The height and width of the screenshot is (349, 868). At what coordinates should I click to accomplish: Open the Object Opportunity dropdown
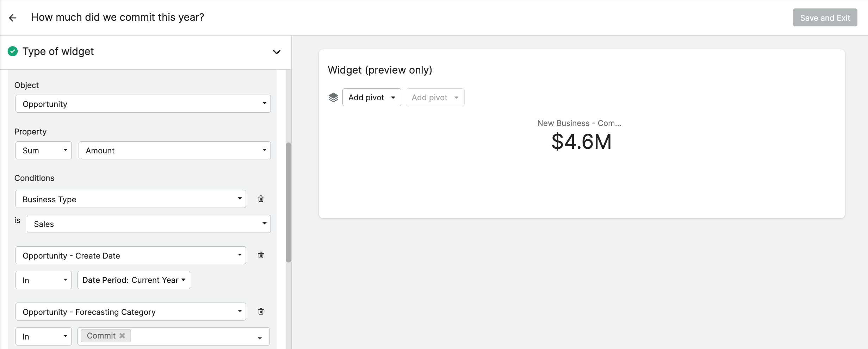coord(143,104)
